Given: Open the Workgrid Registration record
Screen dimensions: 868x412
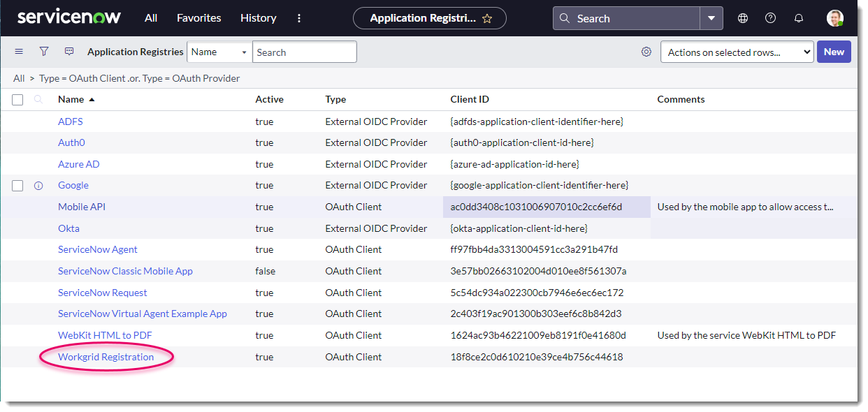Looking at the screenshot, I should (x=106, y=357).
